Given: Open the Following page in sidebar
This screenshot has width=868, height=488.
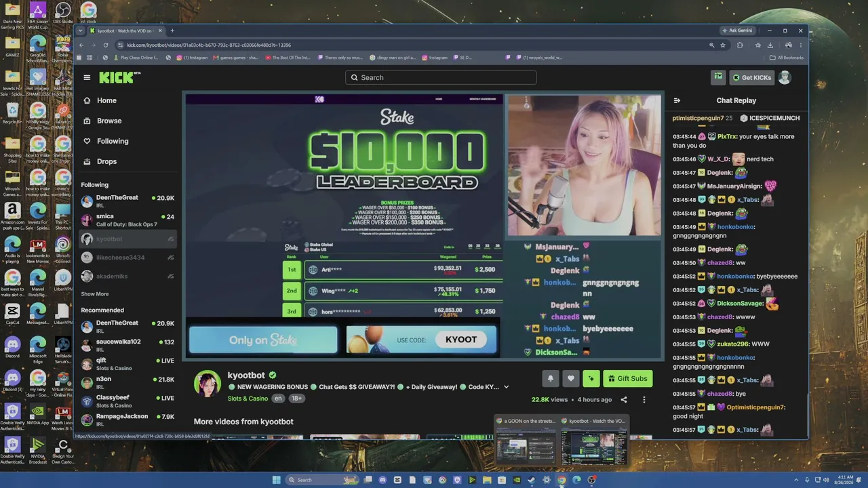Looking at the screenshot, I should [x=113, y=141].
